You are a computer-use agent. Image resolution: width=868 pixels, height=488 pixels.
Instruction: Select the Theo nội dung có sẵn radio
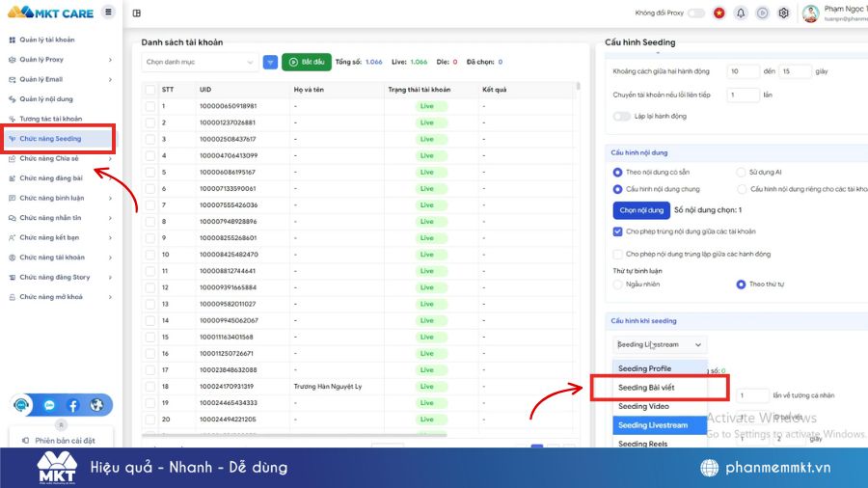point(618,172)
